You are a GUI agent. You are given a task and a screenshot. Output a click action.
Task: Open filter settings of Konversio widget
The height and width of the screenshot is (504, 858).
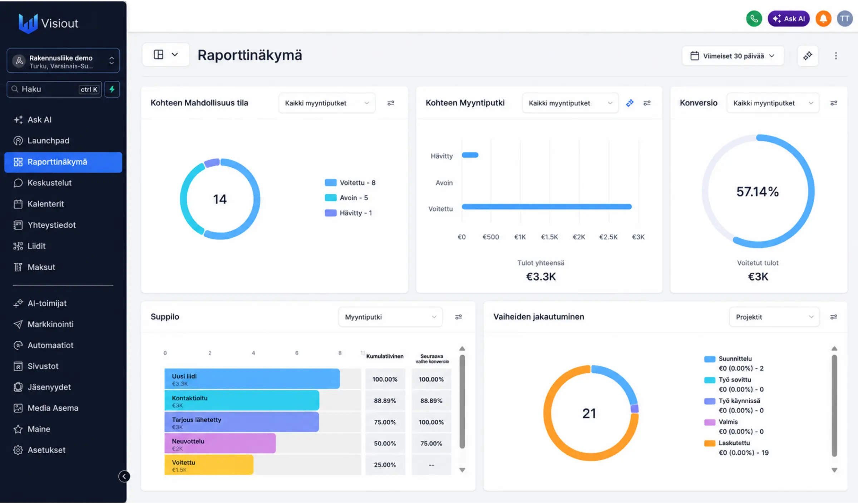[834, 103]
